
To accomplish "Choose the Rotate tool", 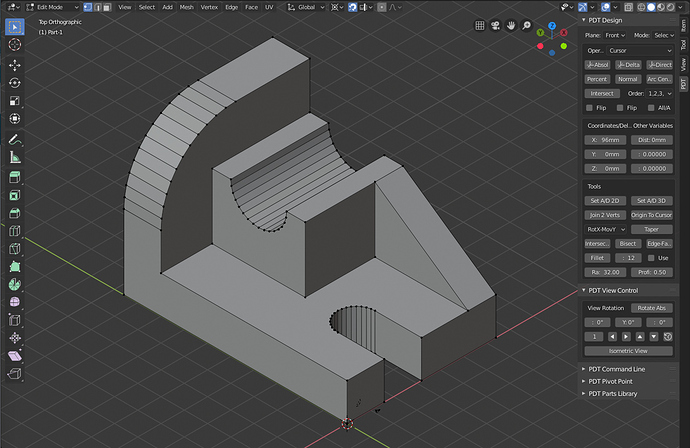I will pyautogui.click(x=15, y=83).
